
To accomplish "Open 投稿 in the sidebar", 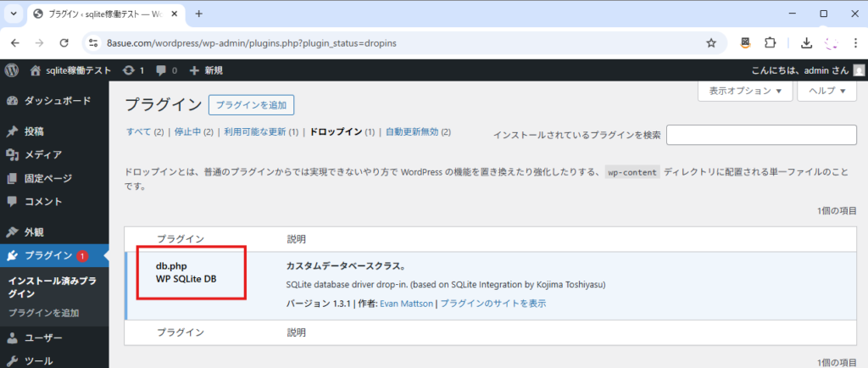I will pos(54,131).
